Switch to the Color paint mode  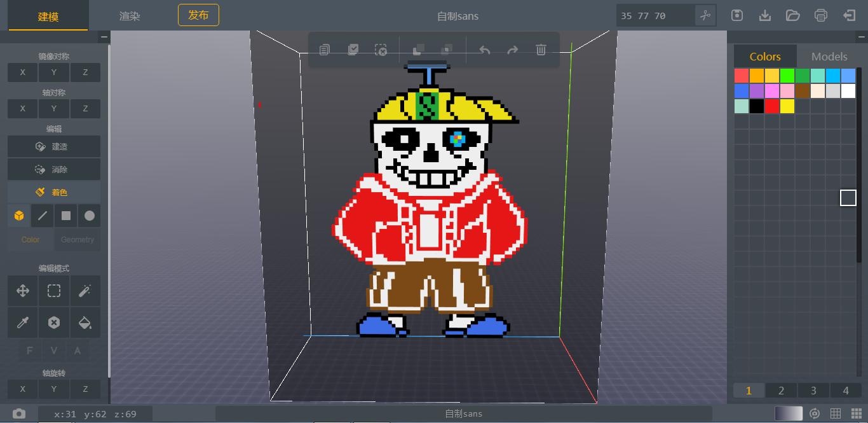click(31, 240)
